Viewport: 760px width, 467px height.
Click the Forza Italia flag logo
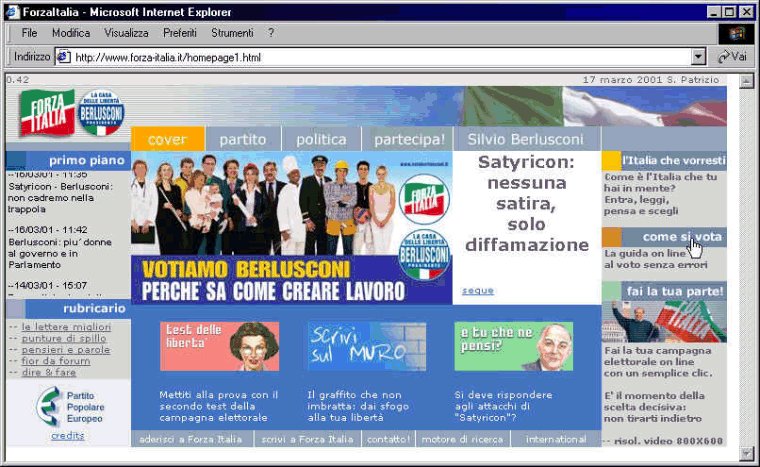click(48, 113)
